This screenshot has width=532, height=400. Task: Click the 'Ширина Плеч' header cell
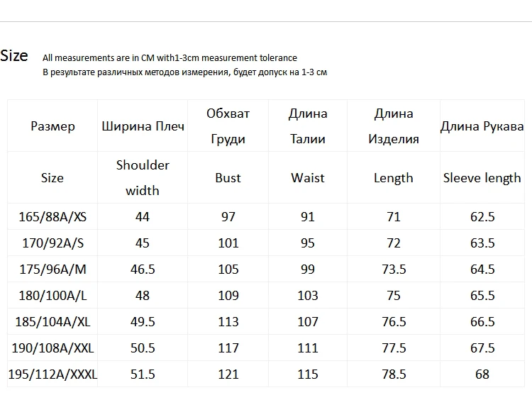pyautogui.click(x=143, y=126)
